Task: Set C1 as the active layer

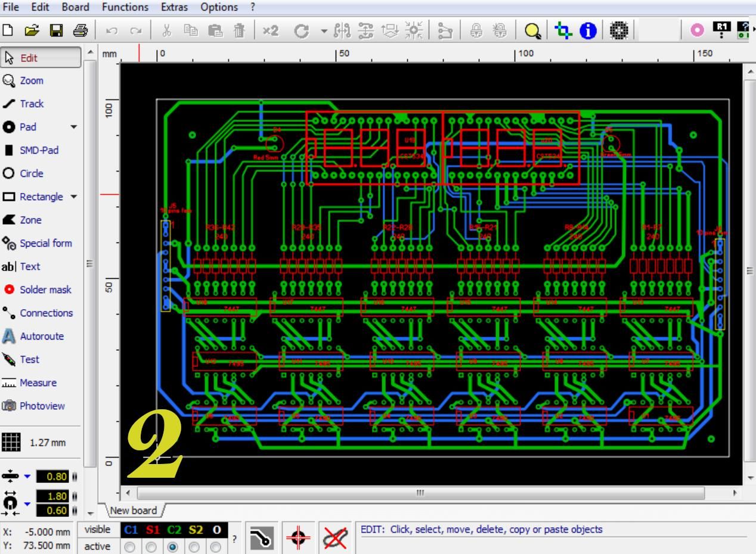Action: pos(130,545)
